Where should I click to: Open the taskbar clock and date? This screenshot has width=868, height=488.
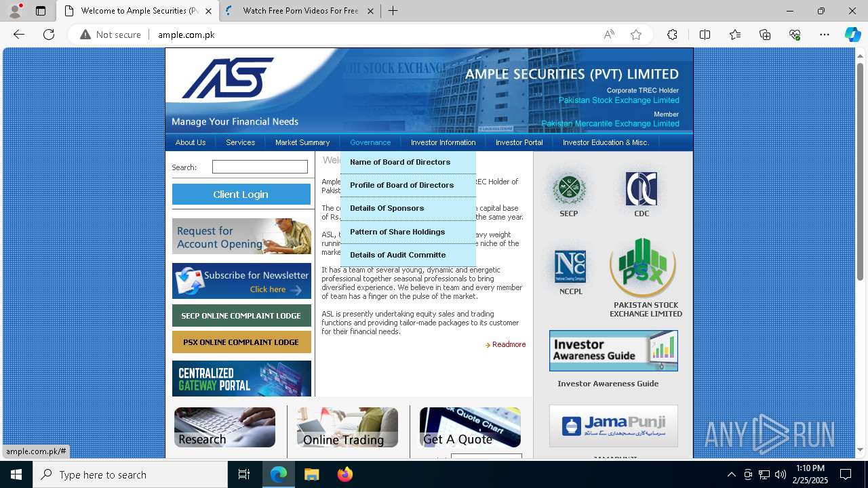click(x=810, y=474)
